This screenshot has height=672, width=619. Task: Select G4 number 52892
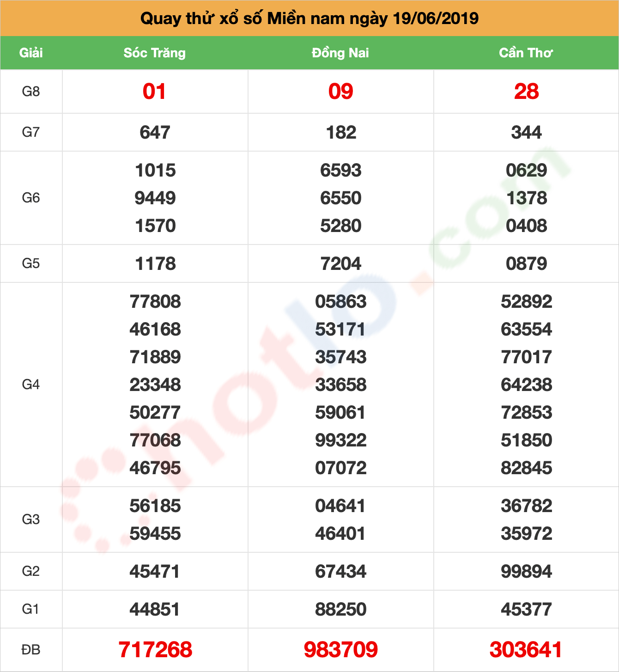pyautogui.click(x=527, y=302)
